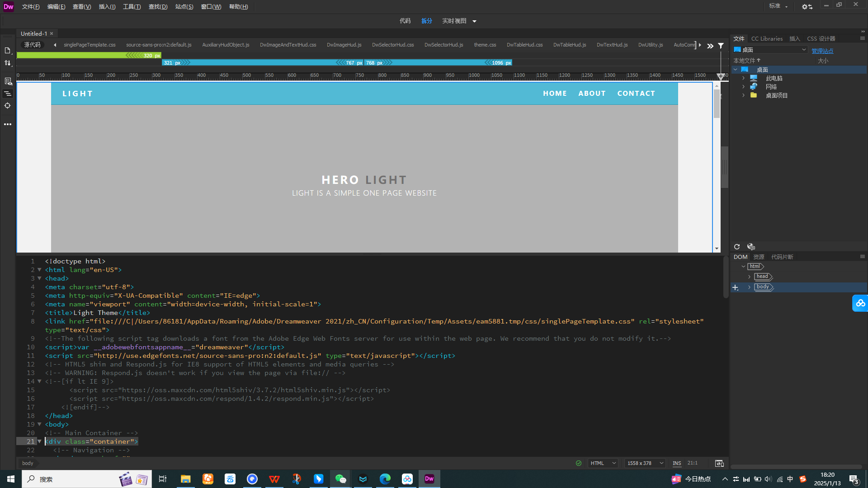Viewport: 868px width, 488px height.
Task: Switch to 拆分 split view
Action: (x=427, y=21)
